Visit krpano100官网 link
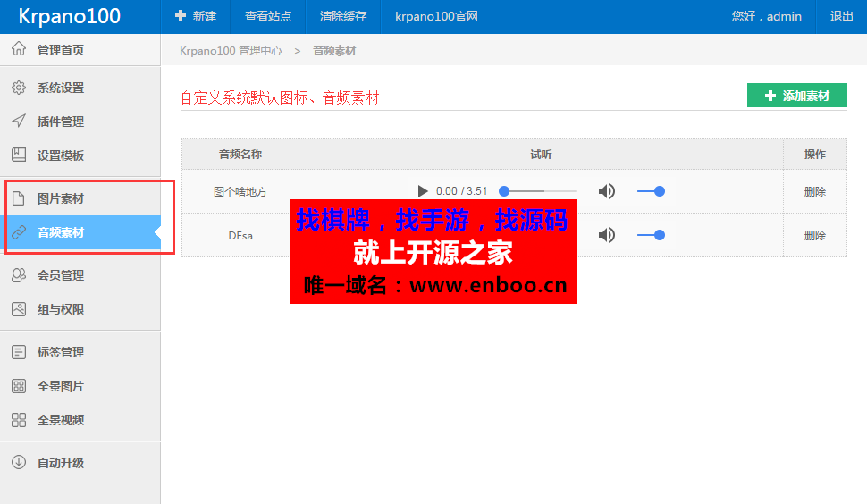The image size is (867, 504). tap(436, 17)
